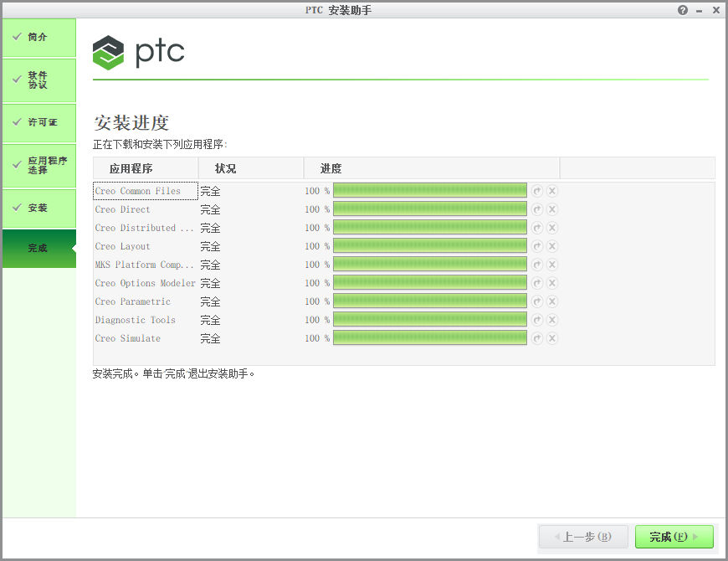728x561 pixels.
Task: Retry the Creo Options Modeler row
Action: 537,283
